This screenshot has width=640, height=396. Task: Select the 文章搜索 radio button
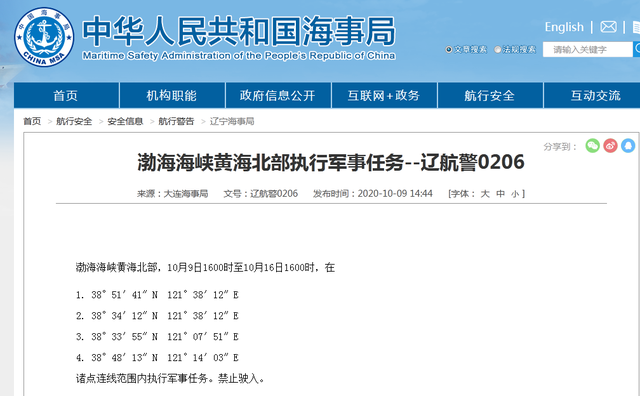click(x=449, y=49)
